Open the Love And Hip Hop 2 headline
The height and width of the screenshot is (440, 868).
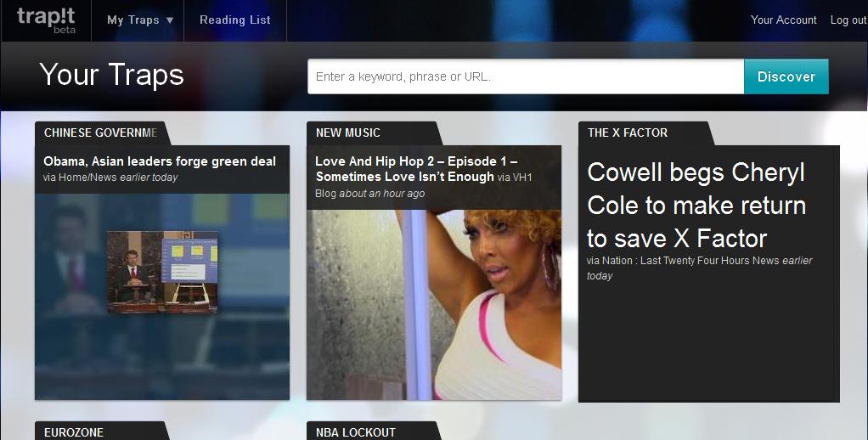[x=416, y=169]
